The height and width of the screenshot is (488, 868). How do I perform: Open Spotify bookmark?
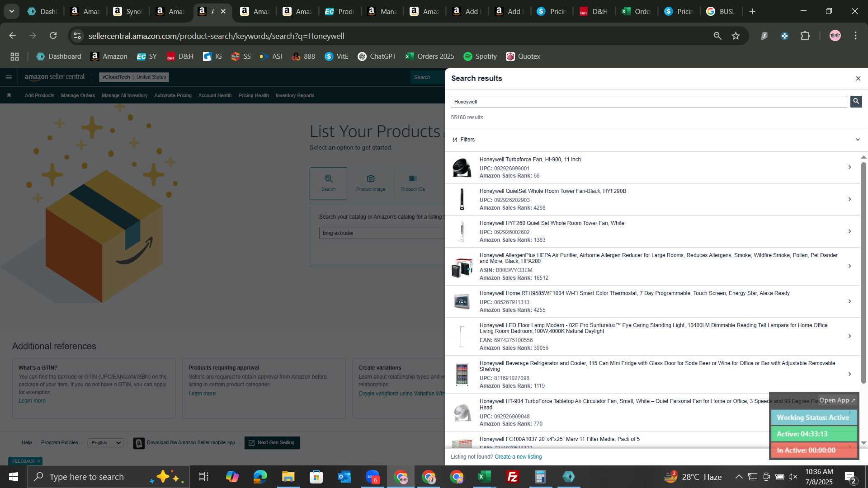(x=480, y=56)
